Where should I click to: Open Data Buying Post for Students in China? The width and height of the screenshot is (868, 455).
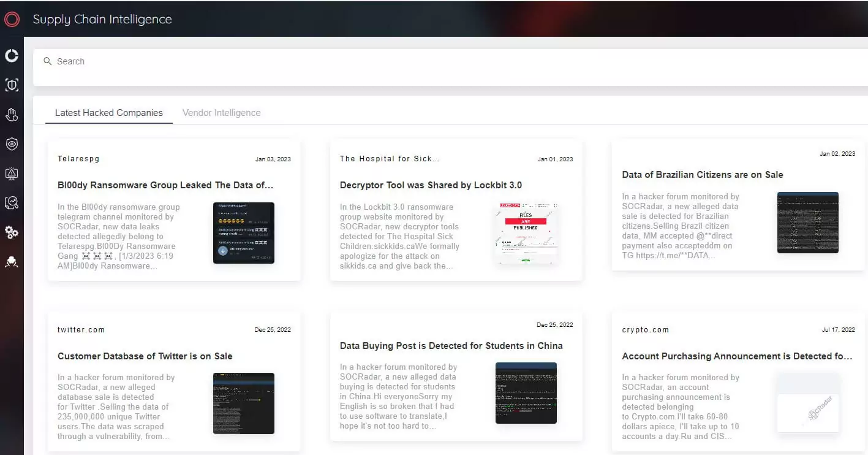451,346
